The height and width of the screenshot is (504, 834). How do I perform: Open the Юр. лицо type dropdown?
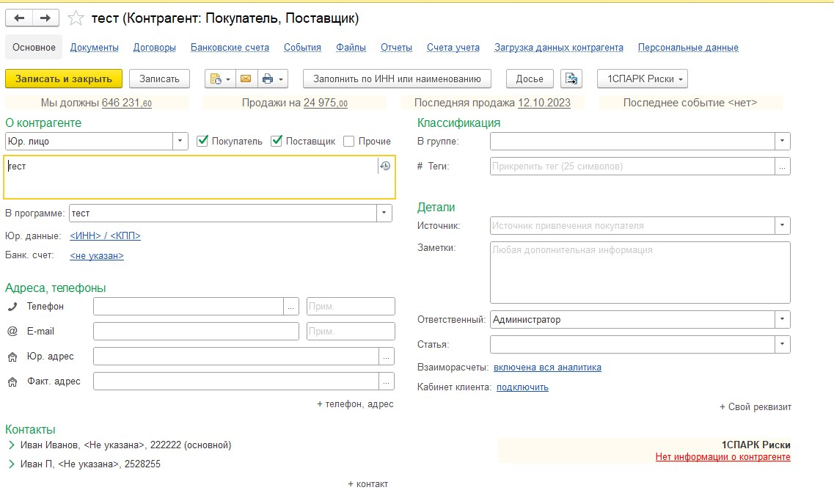tap(180, 141)
